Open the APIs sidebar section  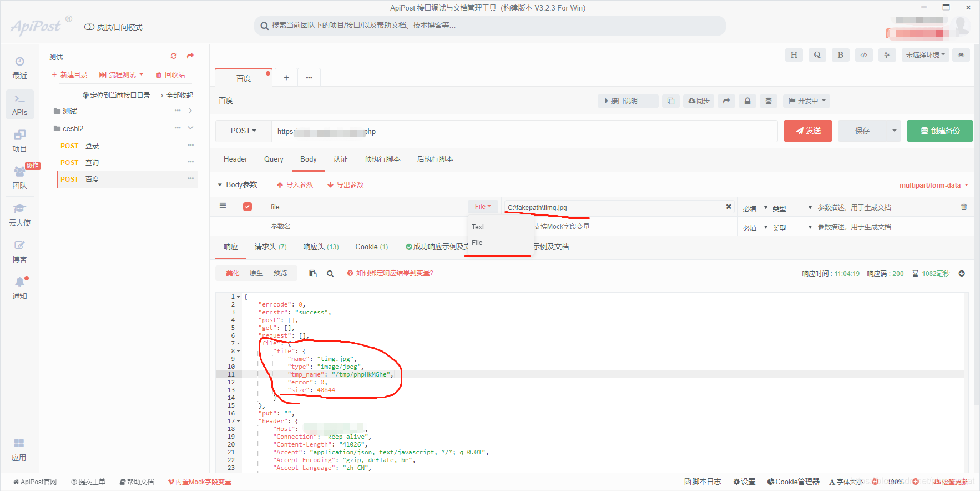[x=19, y=104]
